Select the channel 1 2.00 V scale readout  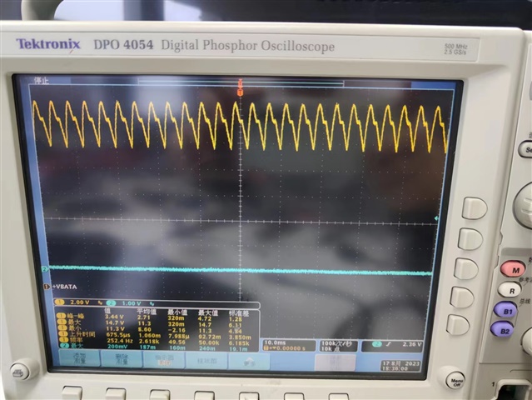pos(78,302)
